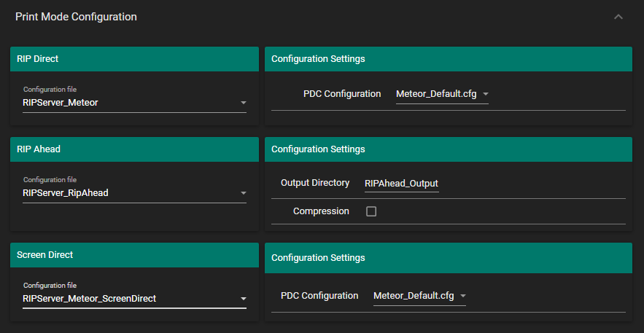This screenshot has width=644, height=333.
Task: Click the Output Directory field RIPAhead_Output
Action: click(x=401, y=184)
